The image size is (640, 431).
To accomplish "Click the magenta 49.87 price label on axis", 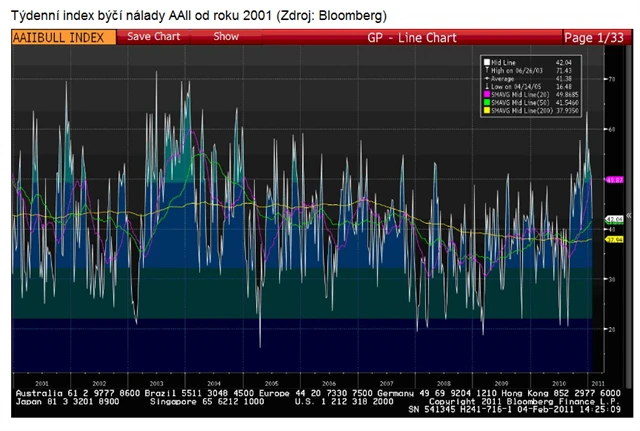I will pyautogui.click(x=614, y=179).
